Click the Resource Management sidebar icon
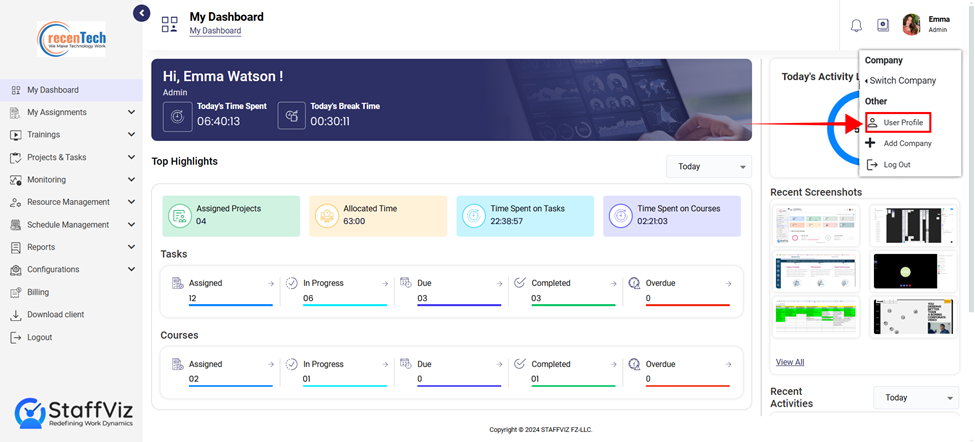975x442 pixels. point(16,203)
